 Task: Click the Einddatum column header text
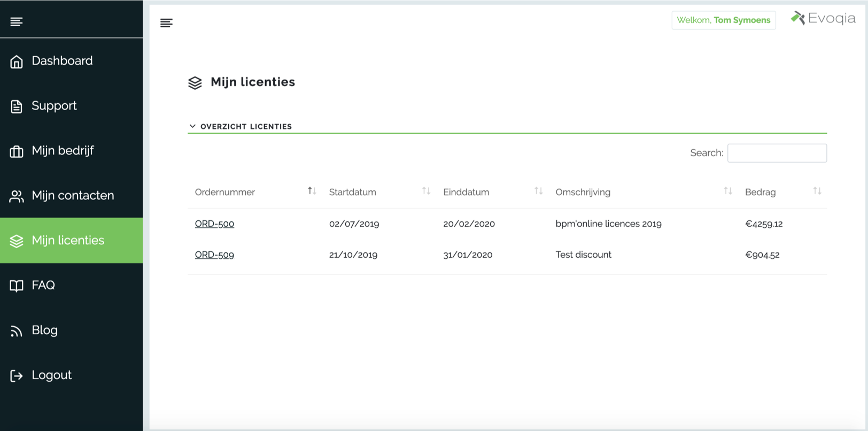click(x=466, y=192)
